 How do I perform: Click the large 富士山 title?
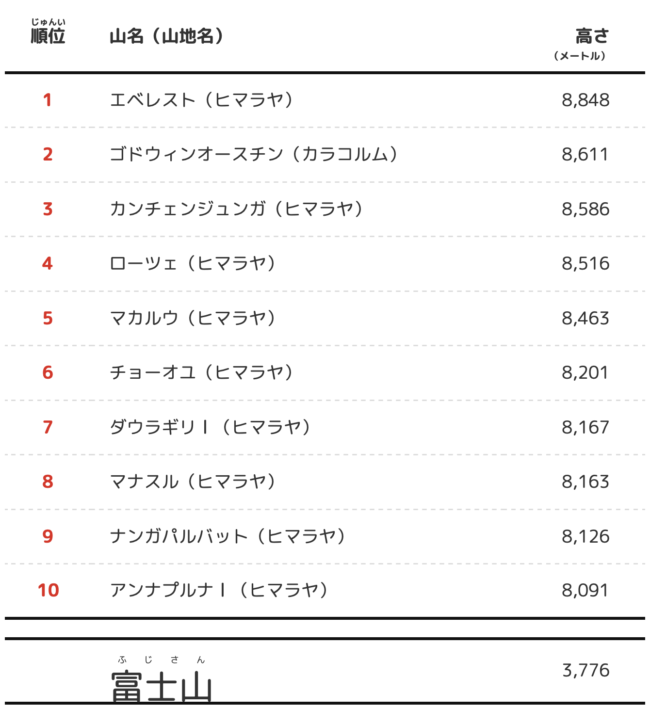(x=161, y=685)
